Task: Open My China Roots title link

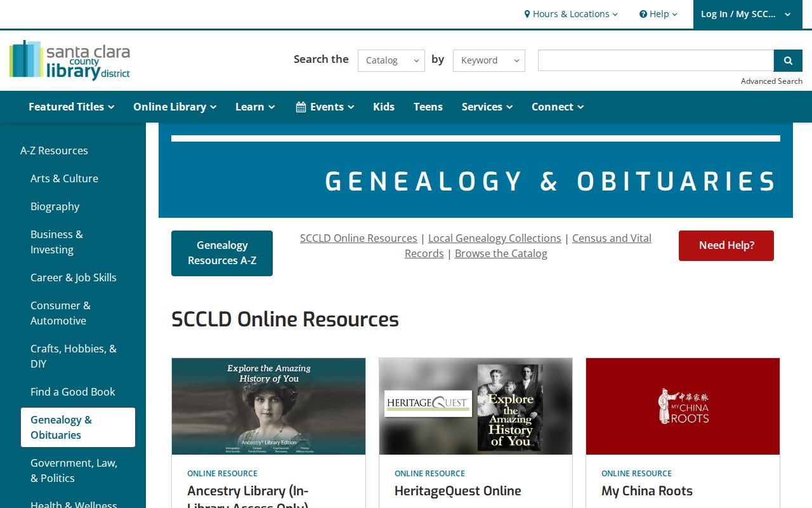Action: click(647, 491)
